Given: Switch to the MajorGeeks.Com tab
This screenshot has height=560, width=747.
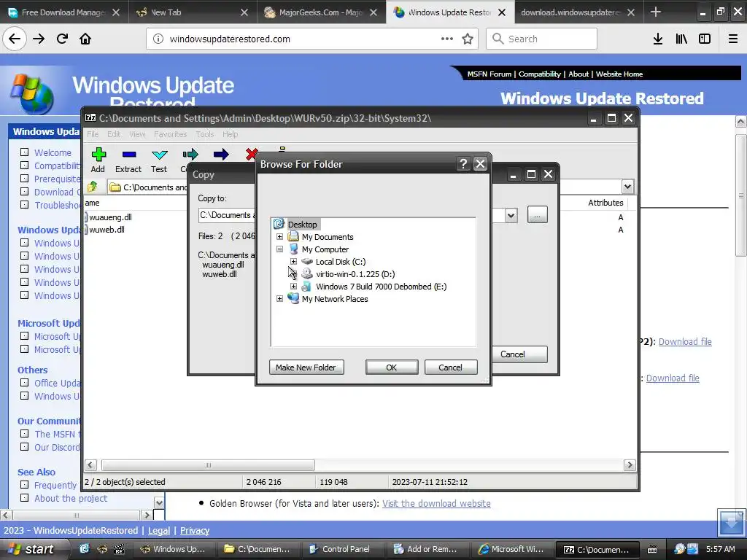Looking at the screenshot, I should (x=321, y=12).
